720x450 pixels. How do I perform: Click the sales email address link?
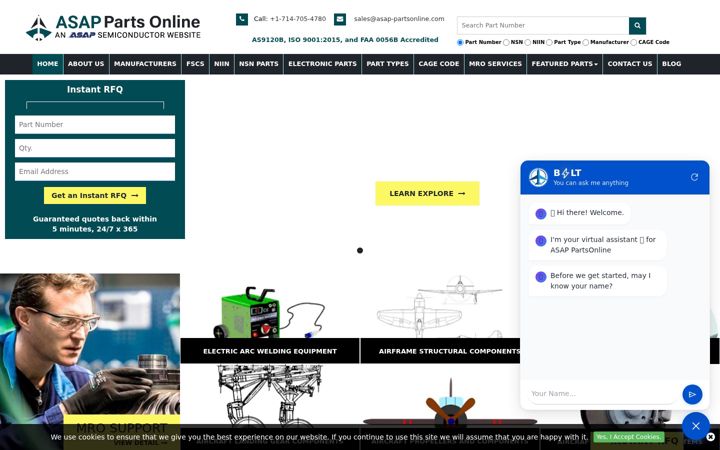coord(399,19)
